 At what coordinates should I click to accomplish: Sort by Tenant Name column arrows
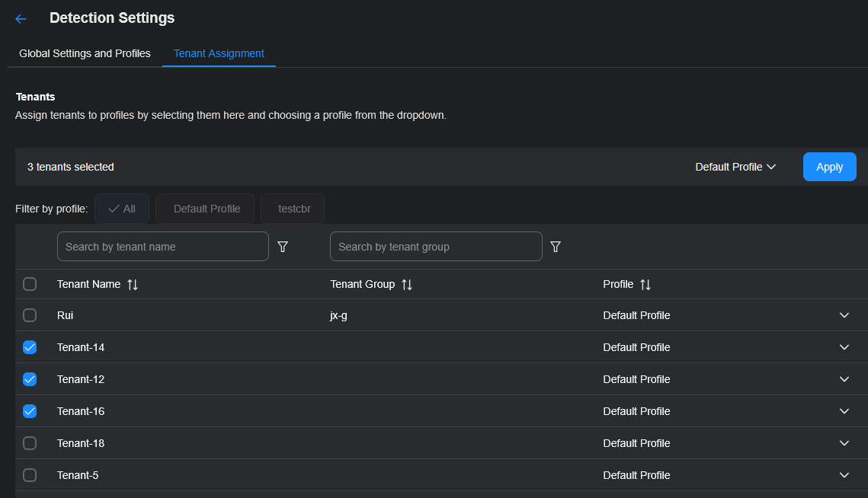point(133,284)
